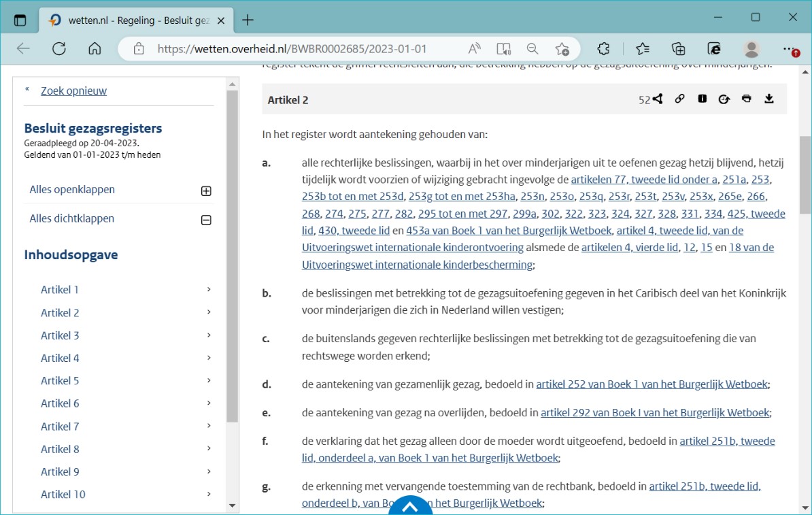The height and width of the screenshot is (515, 812).
Task: Open the Internet Explorer mode icon
Action: click(714, 49)
